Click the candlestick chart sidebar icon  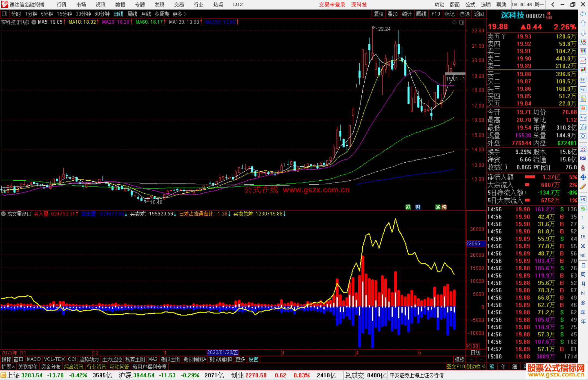point(583,70)
